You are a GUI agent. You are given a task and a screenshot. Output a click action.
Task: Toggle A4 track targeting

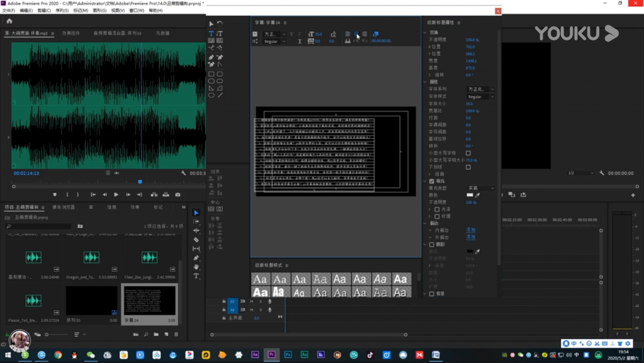[x=232, y=310]
